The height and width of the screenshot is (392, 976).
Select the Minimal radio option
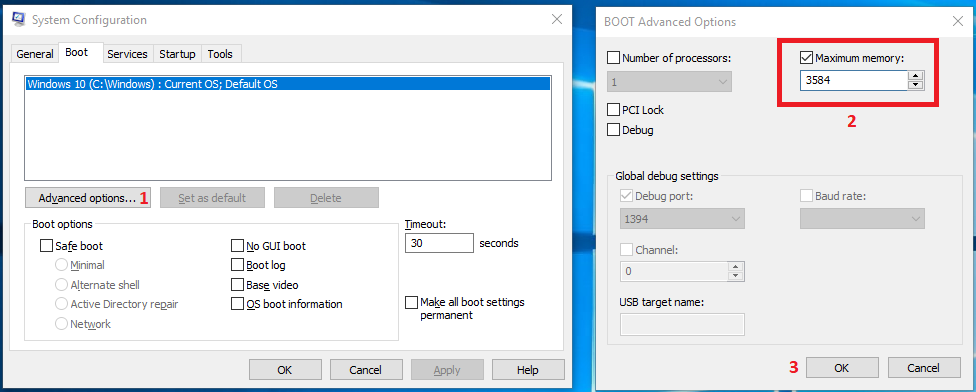(x=61, y=265)
